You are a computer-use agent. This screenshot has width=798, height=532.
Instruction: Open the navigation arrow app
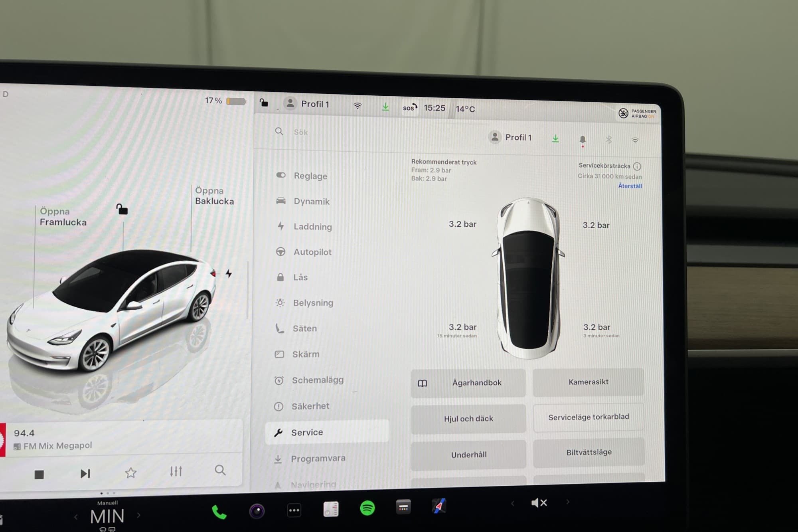439,506
